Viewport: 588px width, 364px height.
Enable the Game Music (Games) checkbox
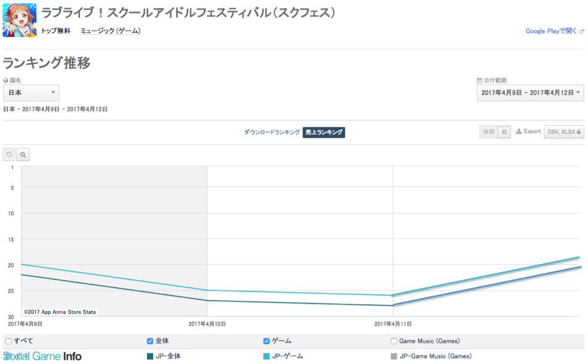coord(394,341)
